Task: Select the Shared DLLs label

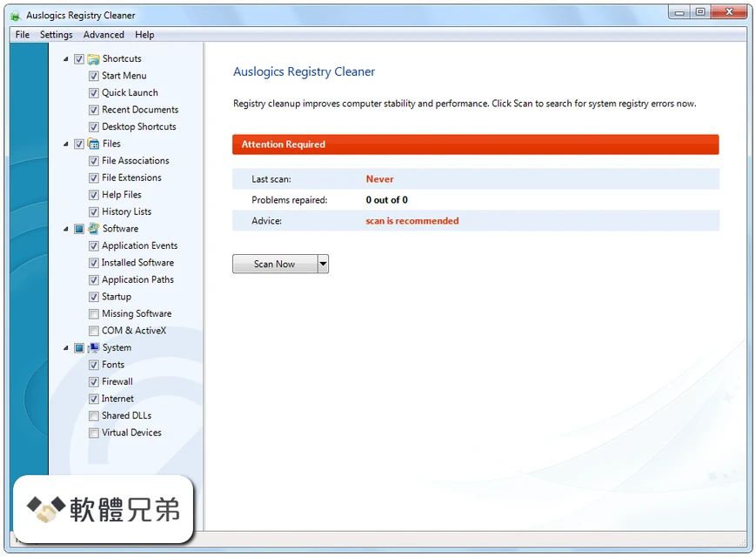Action: 127,415
